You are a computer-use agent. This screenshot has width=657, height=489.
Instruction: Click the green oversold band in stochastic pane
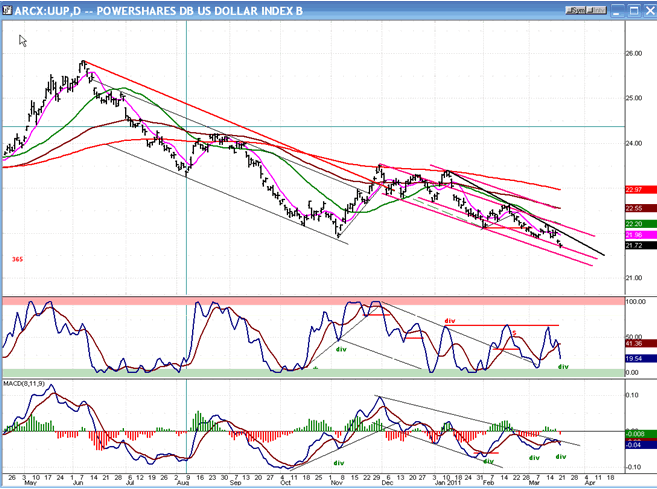pos(313,373)
